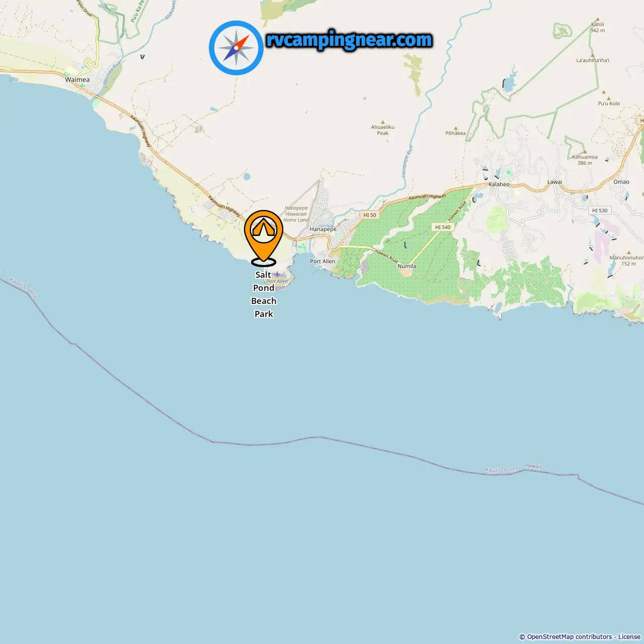Viewport: 644px width, 644px height.
Task: Click the Port Allen airport plane icon
Action: coord(277,274)
